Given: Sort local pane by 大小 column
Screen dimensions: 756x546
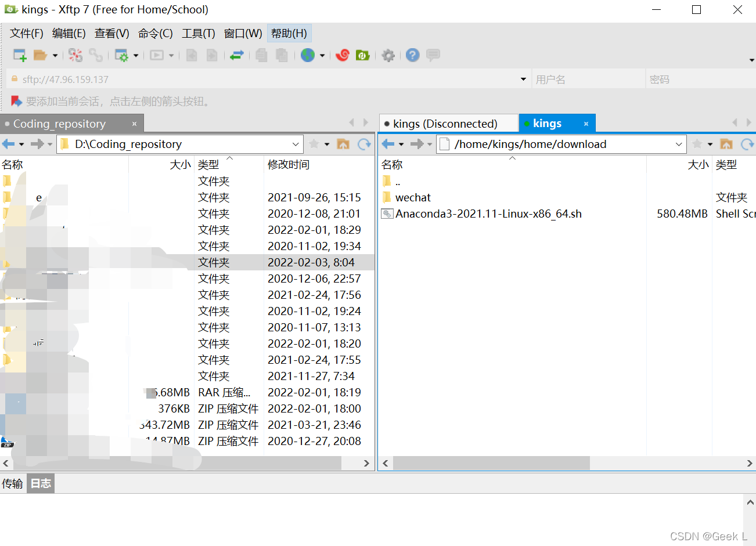Looking at the screenshot, I should pyautogui.click(x=161, y=165).
